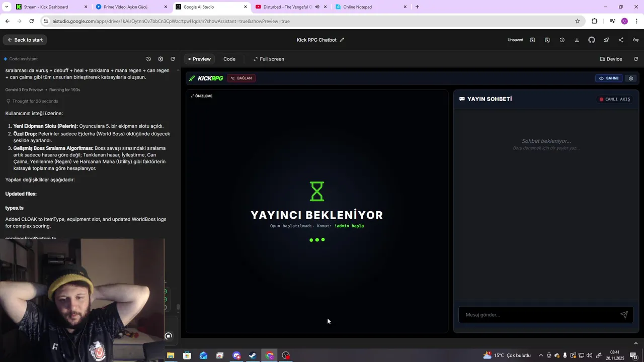644x362 pixels.
Task: Bookmark this page with the star icon
Action: (578, 21)
